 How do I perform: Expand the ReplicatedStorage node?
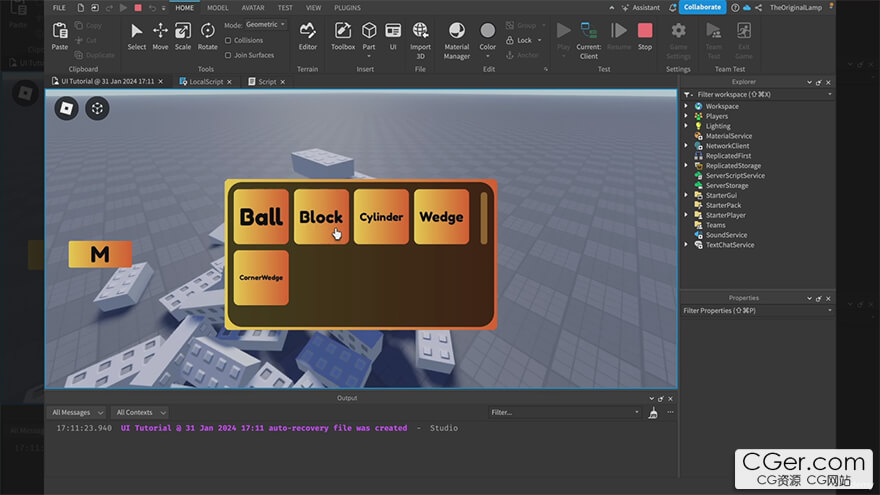pos(686,166)
